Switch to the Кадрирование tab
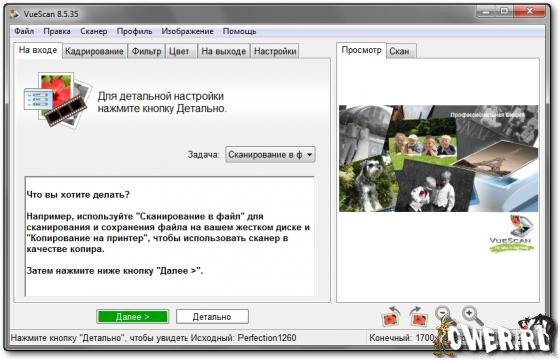Viewport: 560px width, 360px height. (x=94, y=51)
